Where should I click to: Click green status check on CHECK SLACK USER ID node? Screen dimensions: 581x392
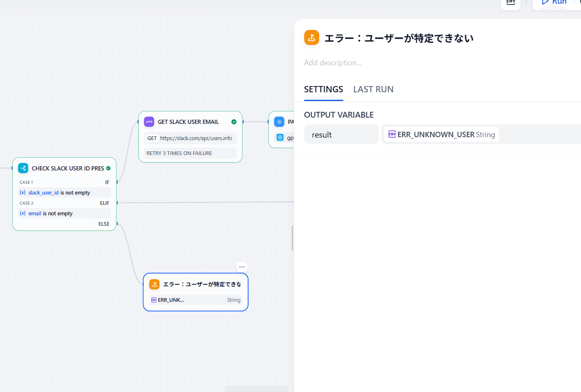[108, 168]
